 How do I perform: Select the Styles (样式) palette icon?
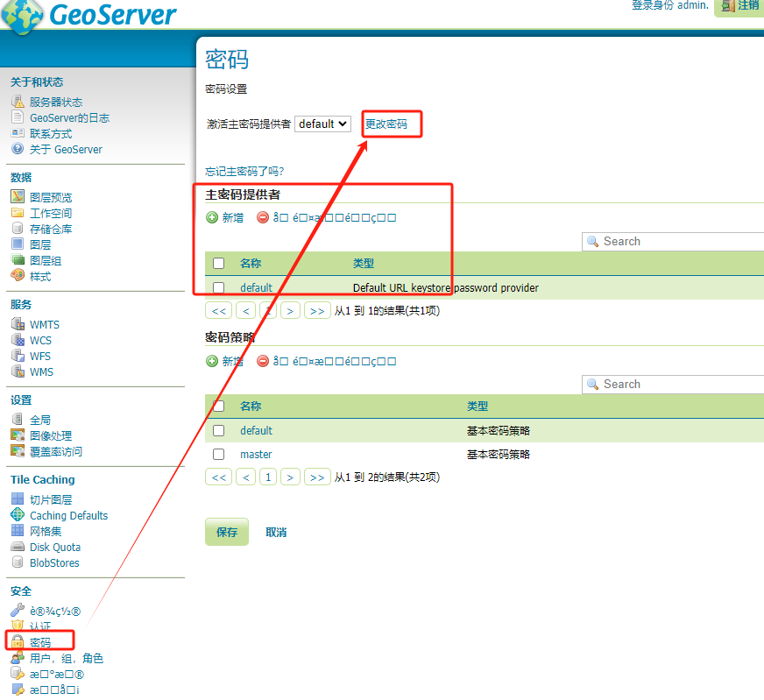coord(18,276)
